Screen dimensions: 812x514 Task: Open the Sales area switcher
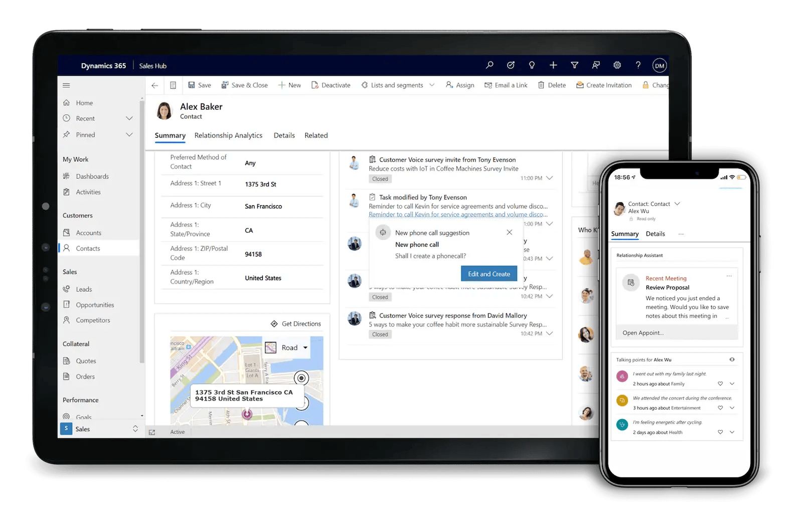pyautogui.click(x=99, y=429)
